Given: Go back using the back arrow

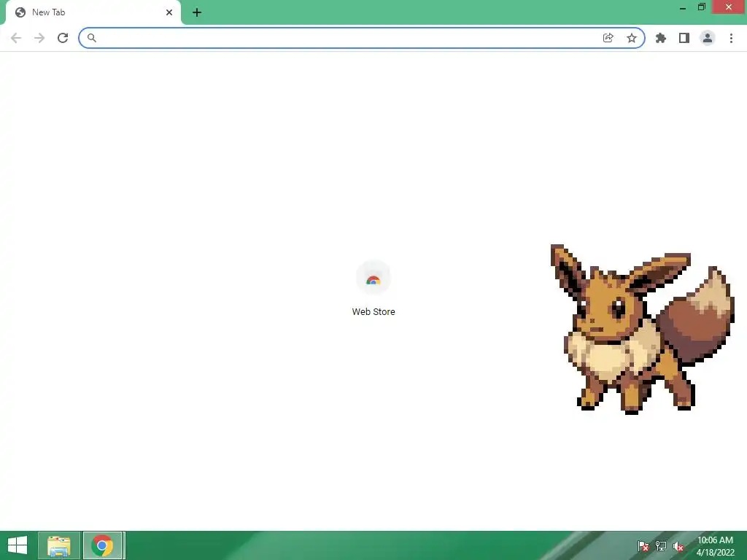Looking at the screenshot, I should tap(16, 38).
